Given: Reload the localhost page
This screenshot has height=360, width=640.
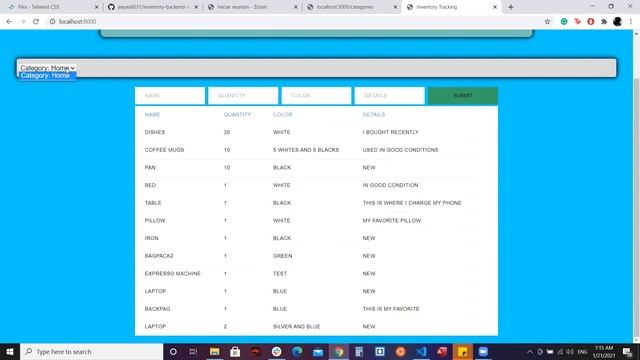Looking at the screenshot, I should coord(36,22).
